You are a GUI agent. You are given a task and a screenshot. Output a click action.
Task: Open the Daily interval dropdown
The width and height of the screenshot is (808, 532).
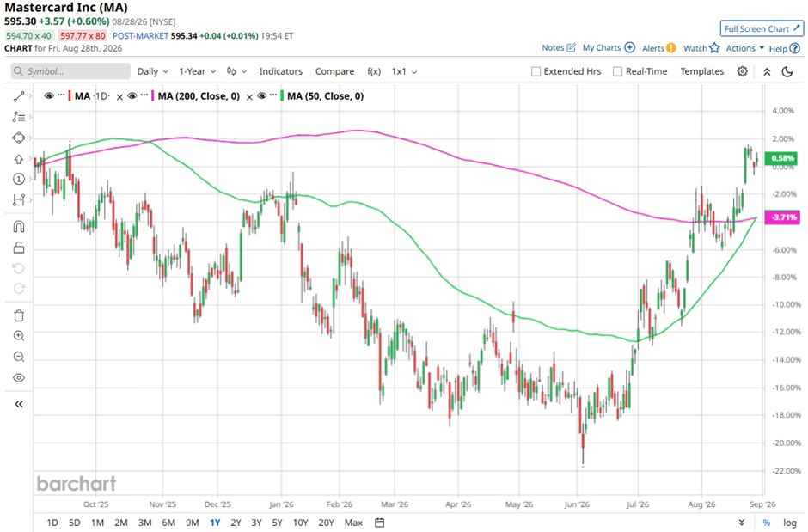coord(152,71)
